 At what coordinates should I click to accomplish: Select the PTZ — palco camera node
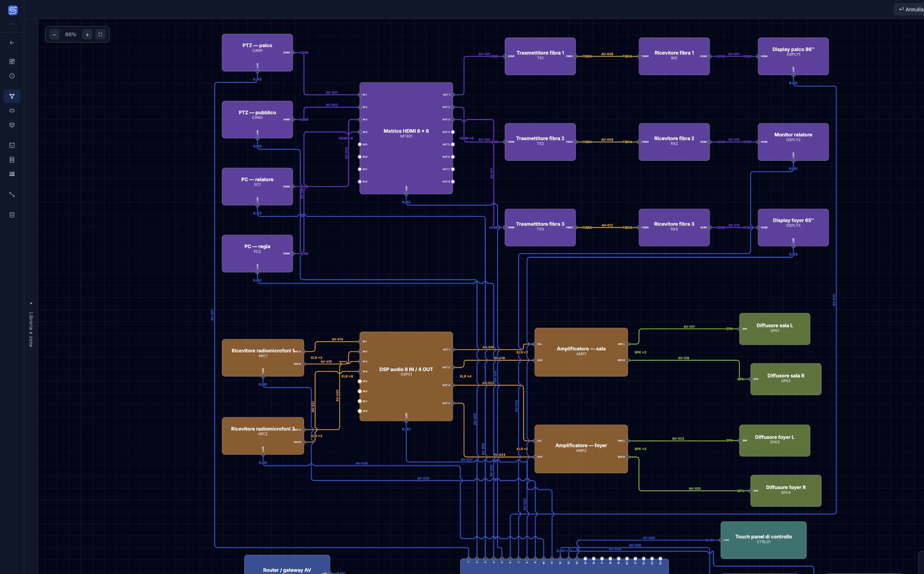tap(257, 53)
